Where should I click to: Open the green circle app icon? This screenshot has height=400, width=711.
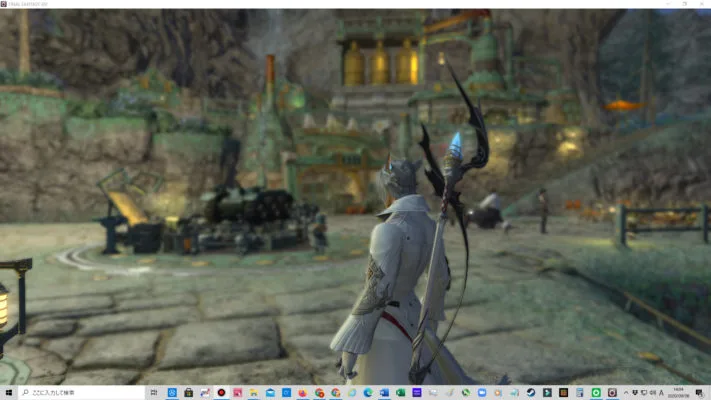pyautogui.click(x=596, y=392)
